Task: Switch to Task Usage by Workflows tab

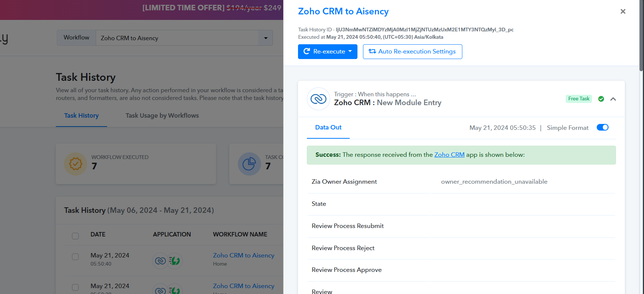Action: click(x=162, y=116)
